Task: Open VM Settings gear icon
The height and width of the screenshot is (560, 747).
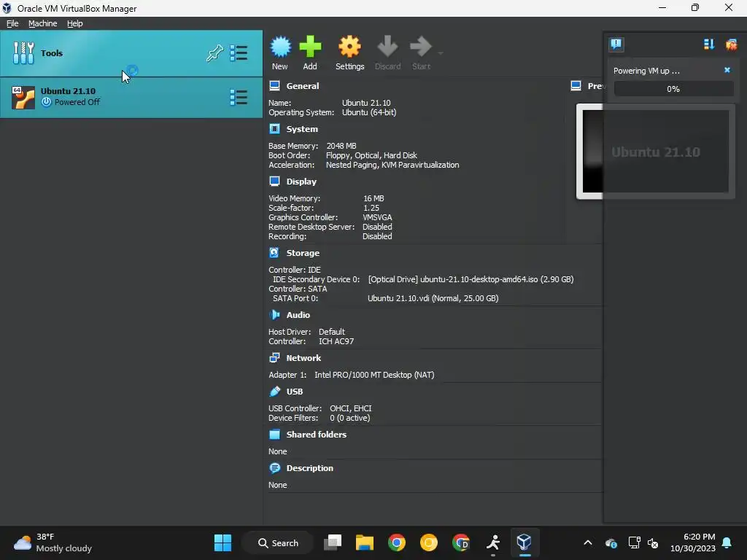Action: (x=349, y=47)
